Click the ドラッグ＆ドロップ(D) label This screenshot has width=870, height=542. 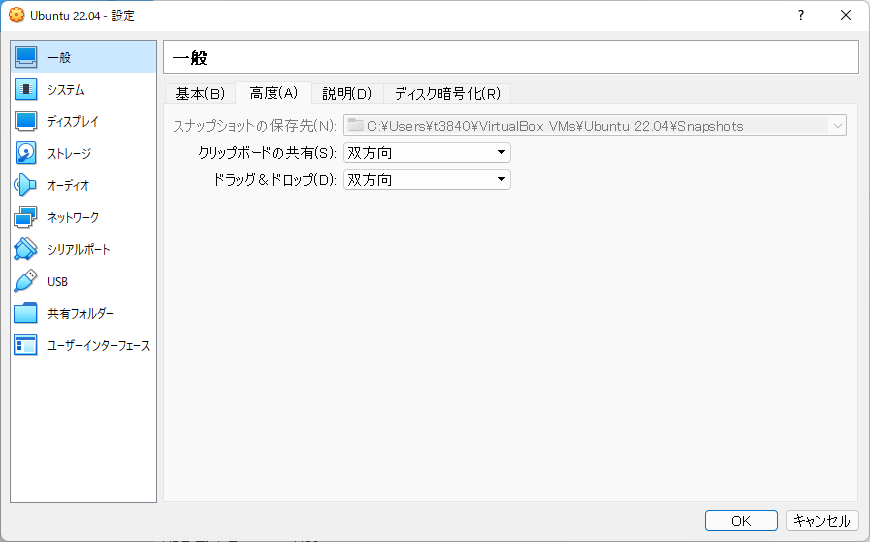point(275,180)
